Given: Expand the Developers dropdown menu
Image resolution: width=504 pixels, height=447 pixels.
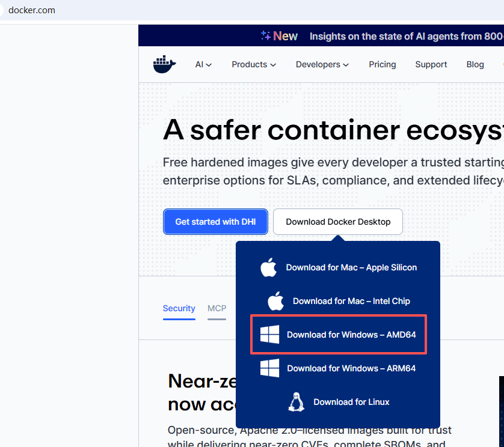Looking at the screenshot, I should coord(322,64).
